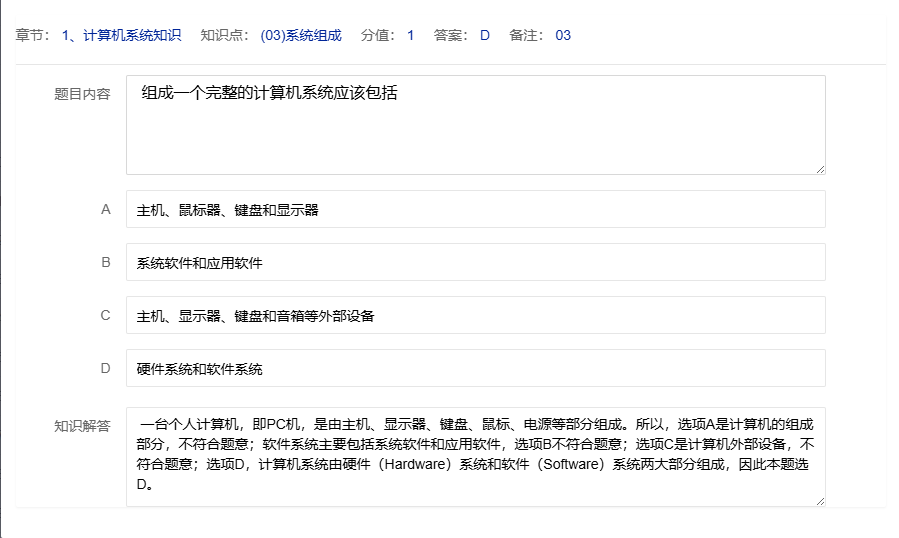The height and width of the screenshot is (538, 899).
Task: Select the option B field 系统软件和应用软件
Action: pos(475,263)
